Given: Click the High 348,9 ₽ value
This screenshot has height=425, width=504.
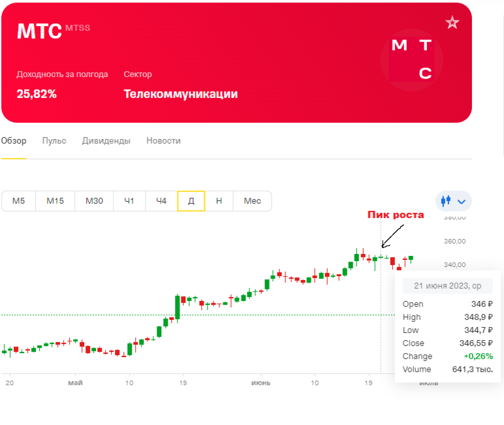Looking at the screenshot, I should (479, 317).
